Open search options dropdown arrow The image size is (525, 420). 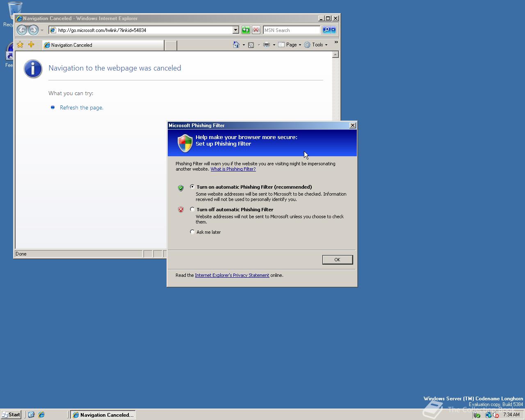click(333, 30)
